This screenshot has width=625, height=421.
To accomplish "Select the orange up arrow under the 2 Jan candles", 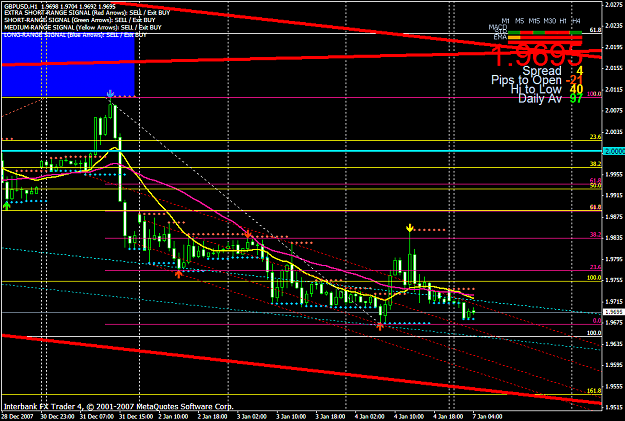I will pos(179,273).
